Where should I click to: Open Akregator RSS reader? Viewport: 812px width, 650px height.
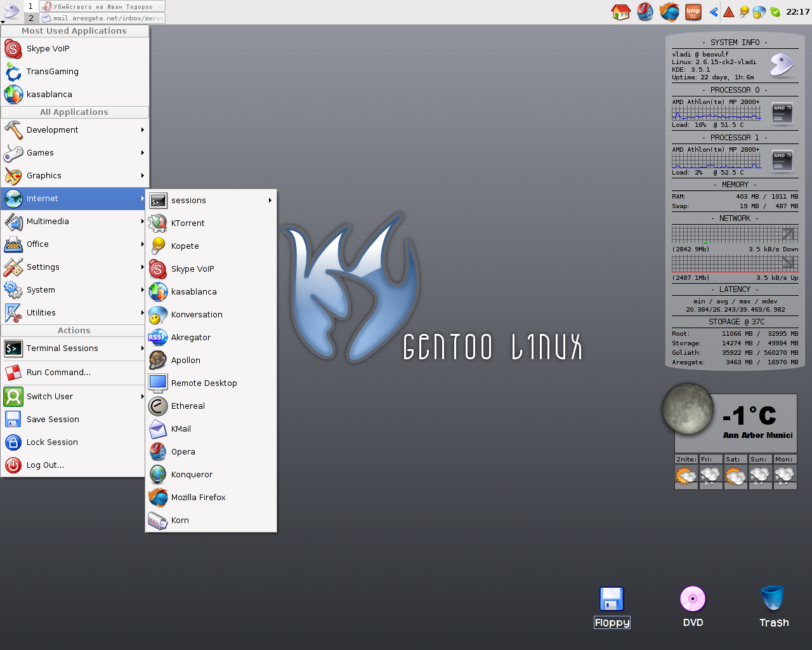pyautogui.click(x=211, y=338)
